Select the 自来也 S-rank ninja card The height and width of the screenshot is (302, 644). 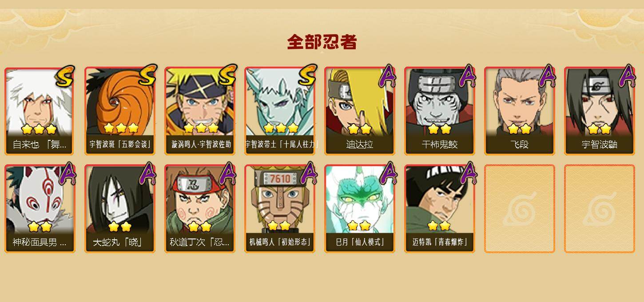coord(40,111)
